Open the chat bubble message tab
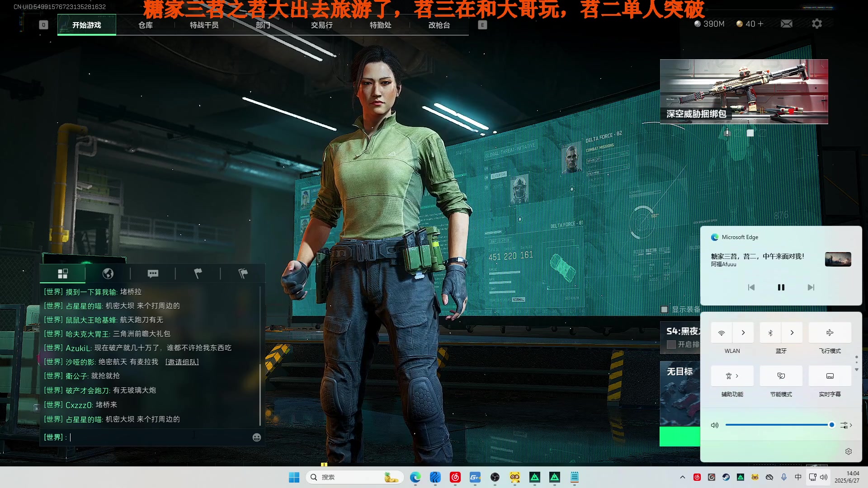This screenshot has height=488, width=868. tap(153, 273)
